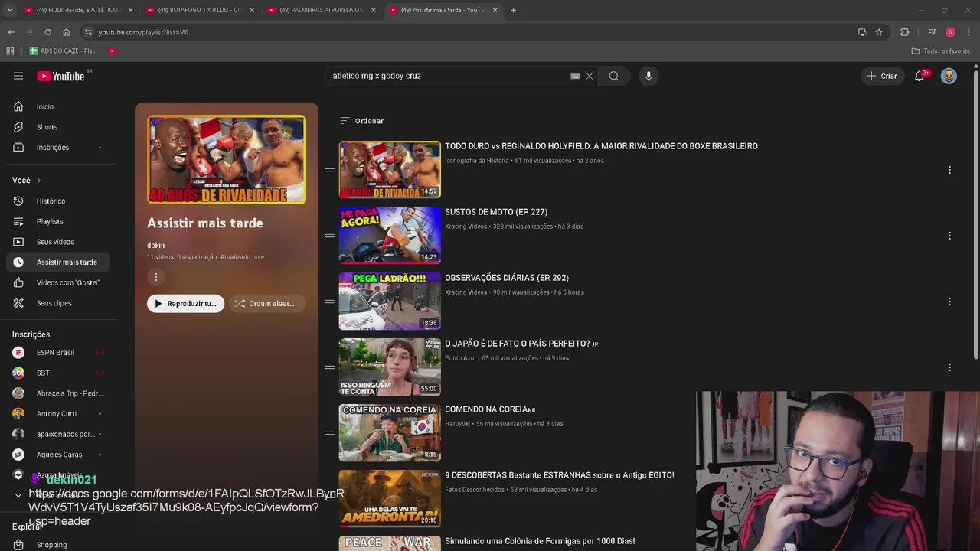This screenshot has width=980, height=551.
Task: Switch to BOTAFOGO 1 X 0 LDU tab
Action: tap(199, 10)
